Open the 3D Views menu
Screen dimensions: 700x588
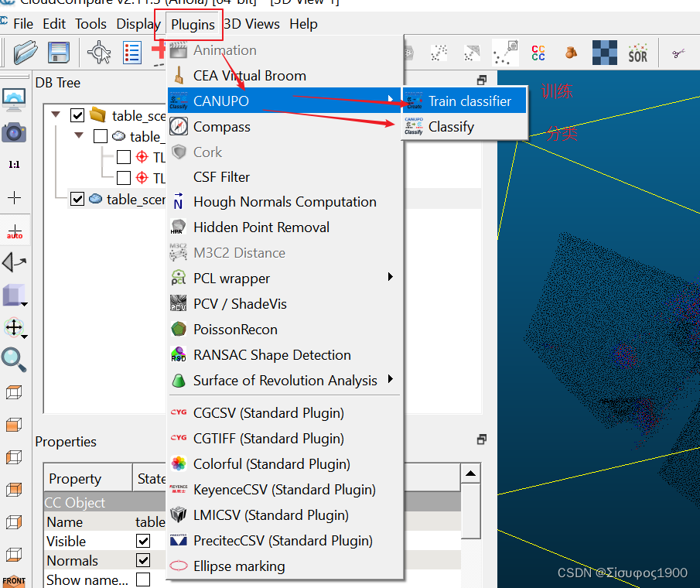point(252,24)
